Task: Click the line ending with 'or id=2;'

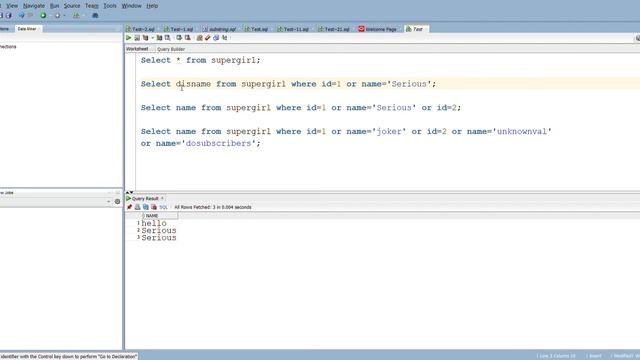Action: [301, 108]
